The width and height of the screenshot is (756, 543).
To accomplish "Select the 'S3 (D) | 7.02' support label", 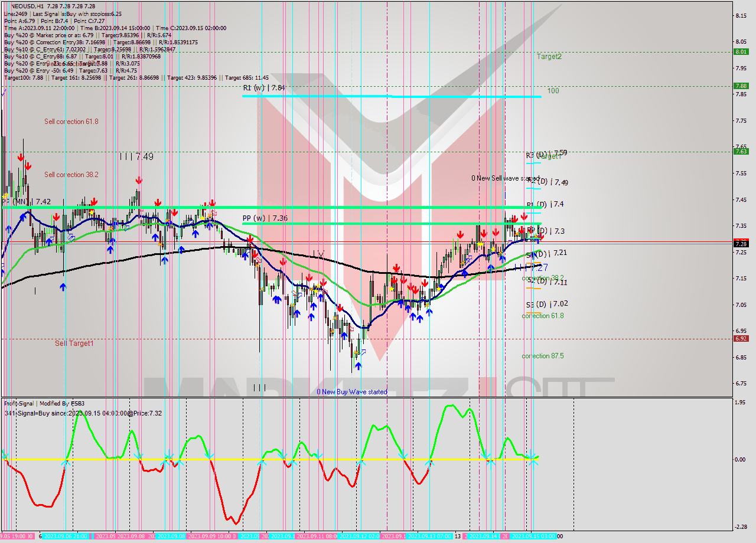I will (x=548, y=304).
